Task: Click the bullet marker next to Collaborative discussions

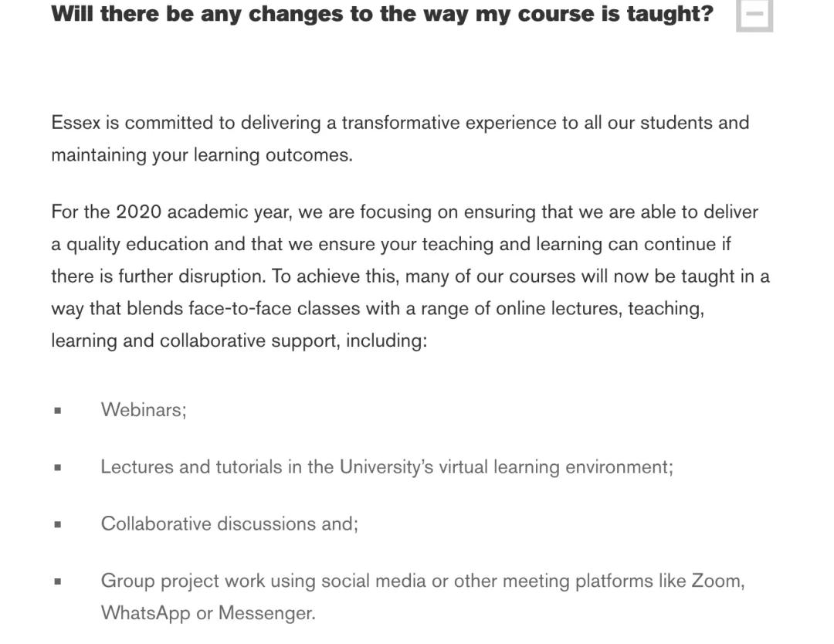Action: (x=58, y=525)
